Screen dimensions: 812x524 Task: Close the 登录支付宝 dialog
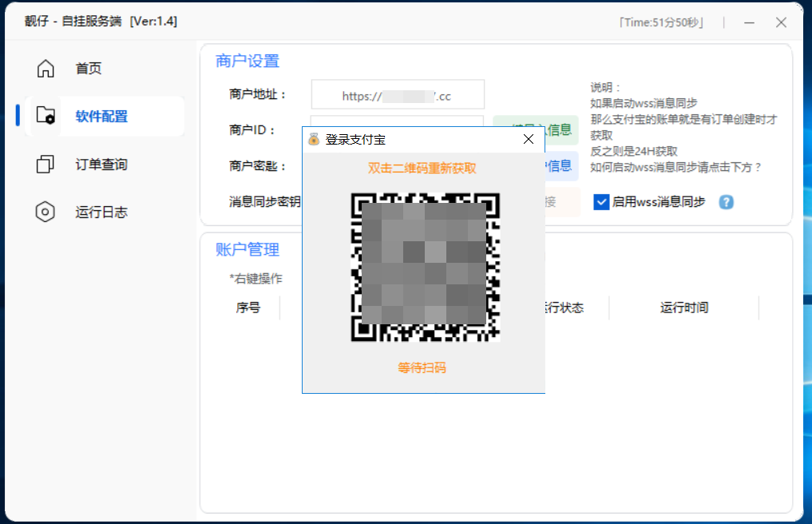pyautogui.click(x=528, y=140)
